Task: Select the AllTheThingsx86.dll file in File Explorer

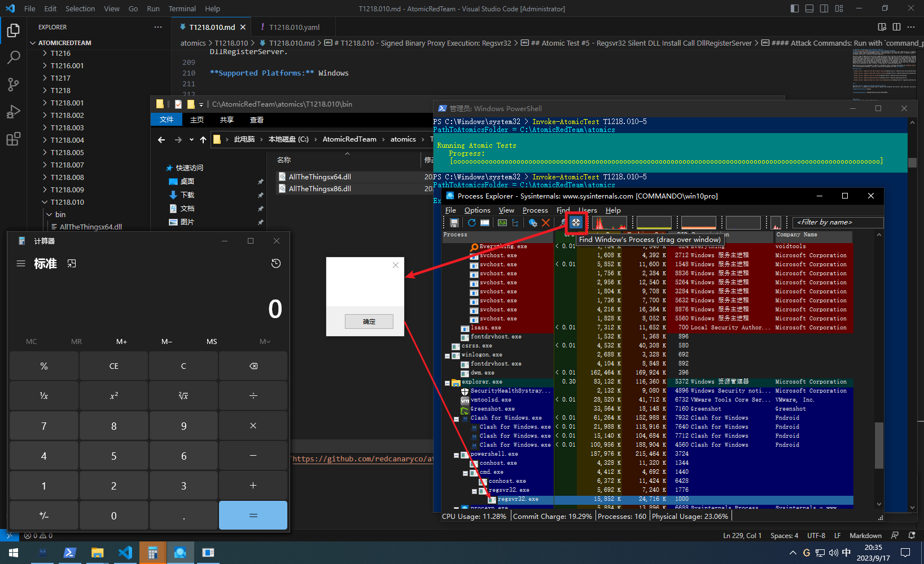Action: (x=320, y=189)
